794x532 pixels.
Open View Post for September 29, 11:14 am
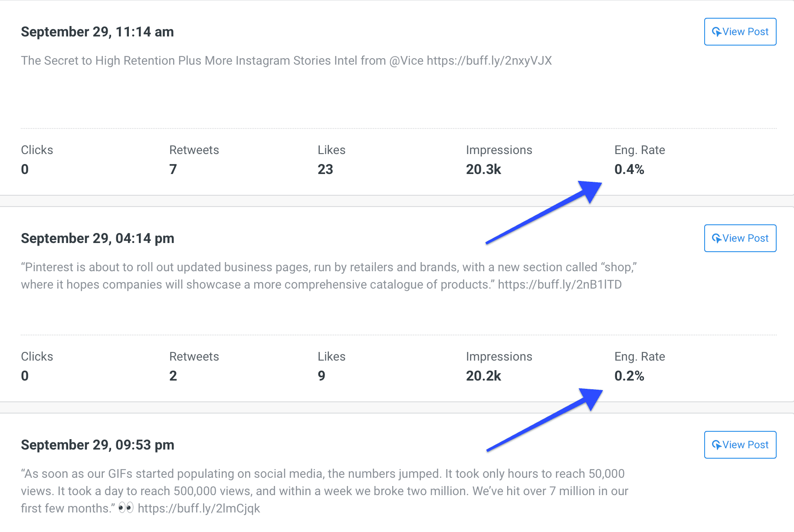pos(740,32)
